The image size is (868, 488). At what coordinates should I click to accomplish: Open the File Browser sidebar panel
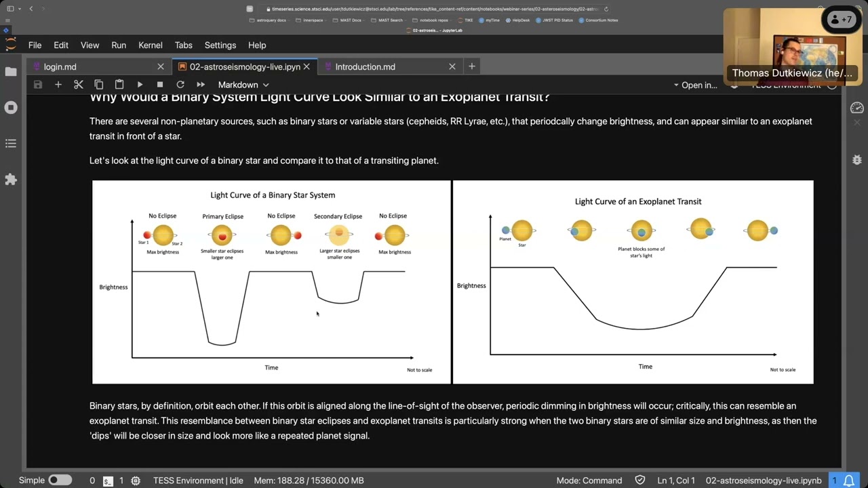[x=11, y=72]
